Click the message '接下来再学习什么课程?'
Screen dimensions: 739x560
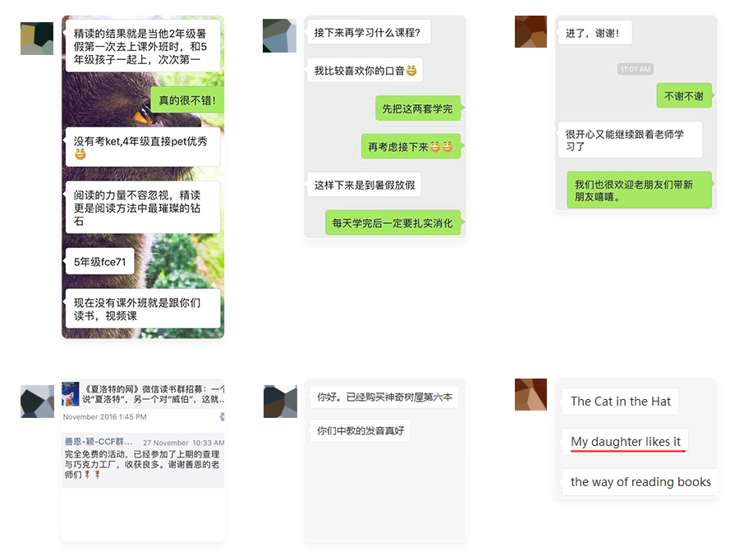[368, 32]
